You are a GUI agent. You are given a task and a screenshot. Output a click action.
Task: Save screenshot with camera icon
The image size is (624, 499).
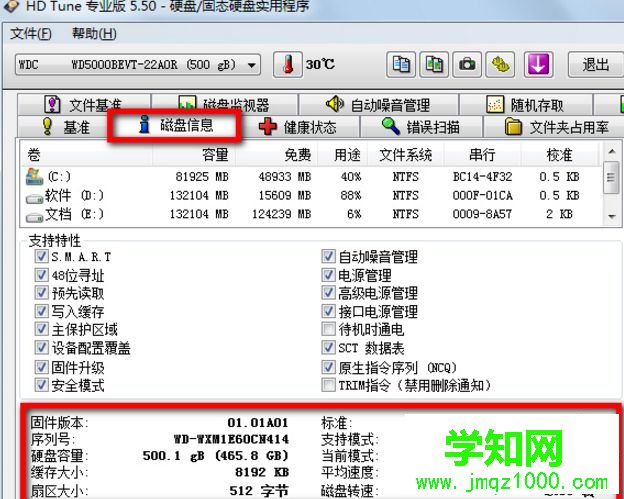[x=467, y=64]
